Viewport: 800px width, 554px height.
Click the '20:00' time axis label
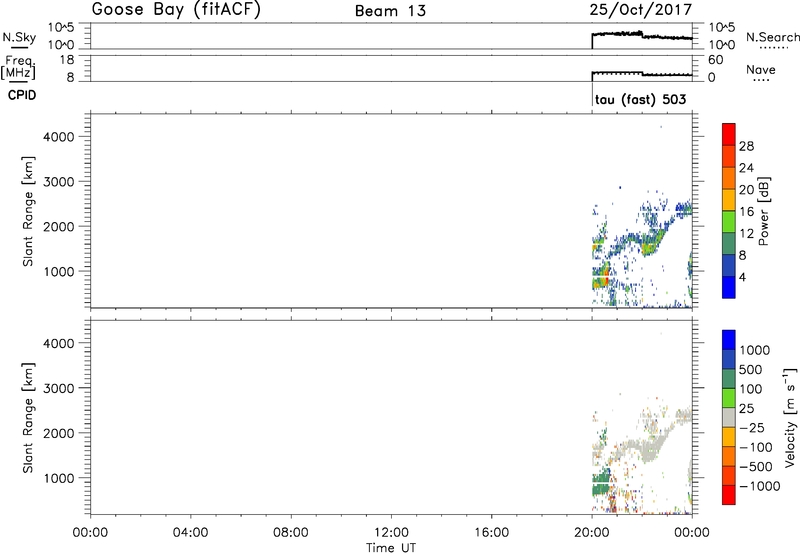point(591,533)
